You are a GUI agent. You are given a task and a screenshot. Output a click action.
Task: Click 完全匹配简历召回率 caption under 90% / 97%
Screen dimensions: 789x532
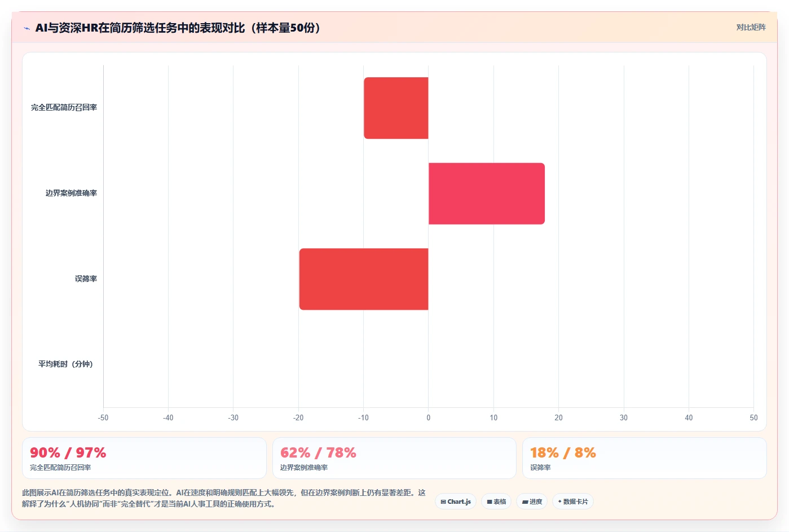point(60,468)
